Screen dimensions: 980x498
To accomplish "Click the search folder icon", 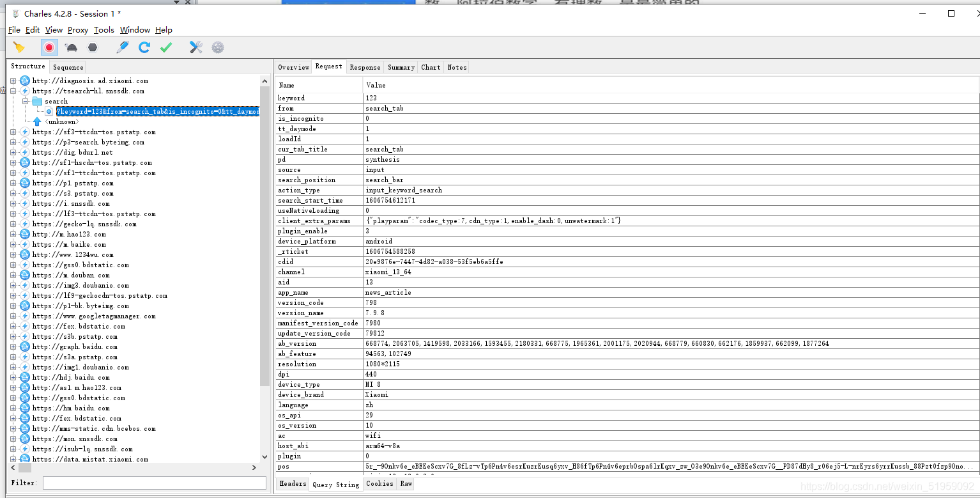I will [x=37, y=101].
